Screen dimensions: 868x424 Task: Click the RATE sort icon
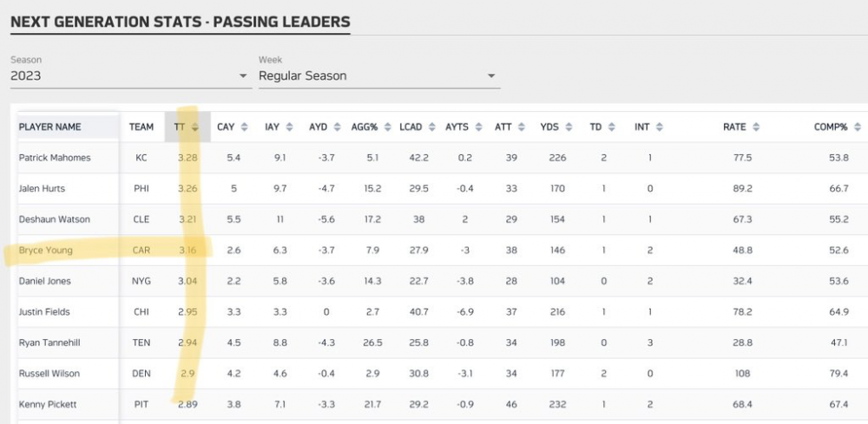coord(756,127)
